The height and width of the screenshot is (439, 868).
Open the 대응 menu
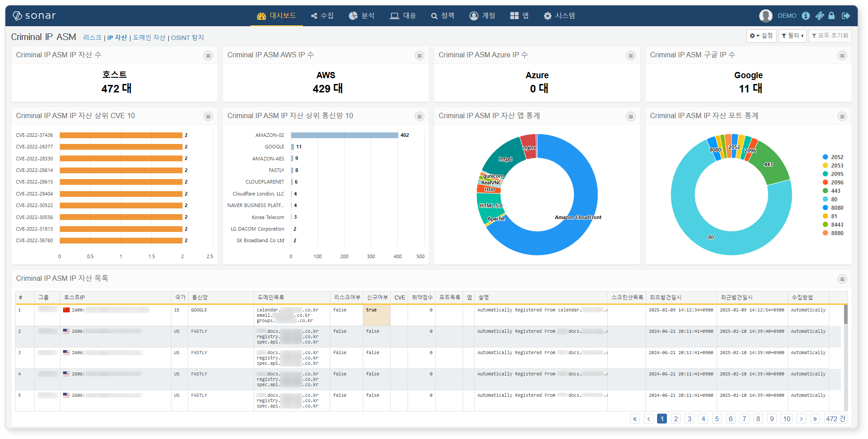[x=403, y=16]
